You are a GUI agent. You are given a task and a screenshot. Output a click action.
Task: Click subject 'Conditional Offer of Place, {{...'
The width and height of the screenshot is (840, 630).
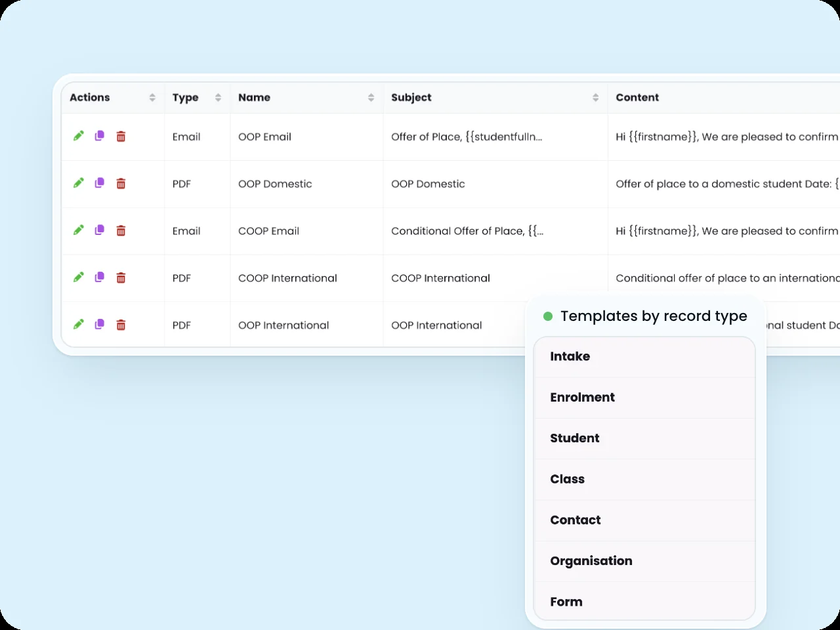tap(467, 231)
